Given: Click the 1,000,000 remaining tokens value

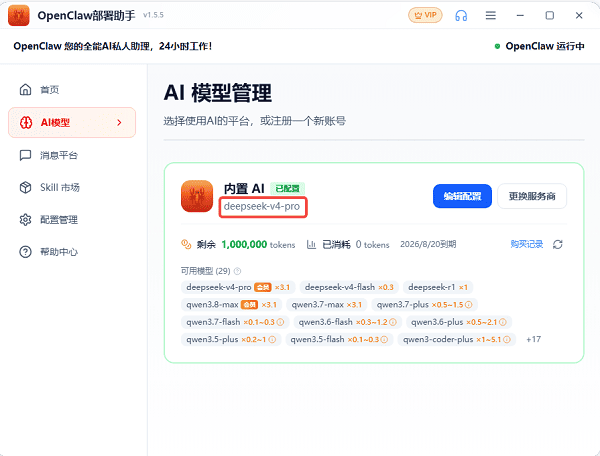Looking at the screenshot, I should pos(244,244).
